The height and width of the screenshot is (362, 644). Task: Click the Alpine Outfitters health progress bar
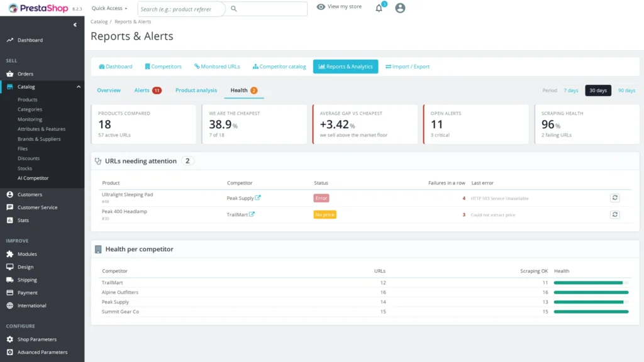tap(591, 292)
